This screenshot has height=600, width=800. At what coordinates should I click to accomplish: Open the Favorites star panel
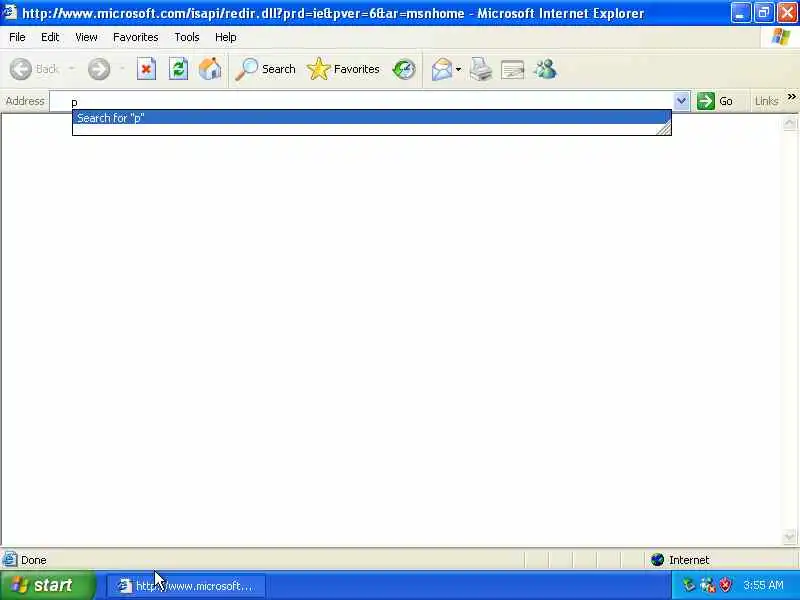[x=343, y=69]
